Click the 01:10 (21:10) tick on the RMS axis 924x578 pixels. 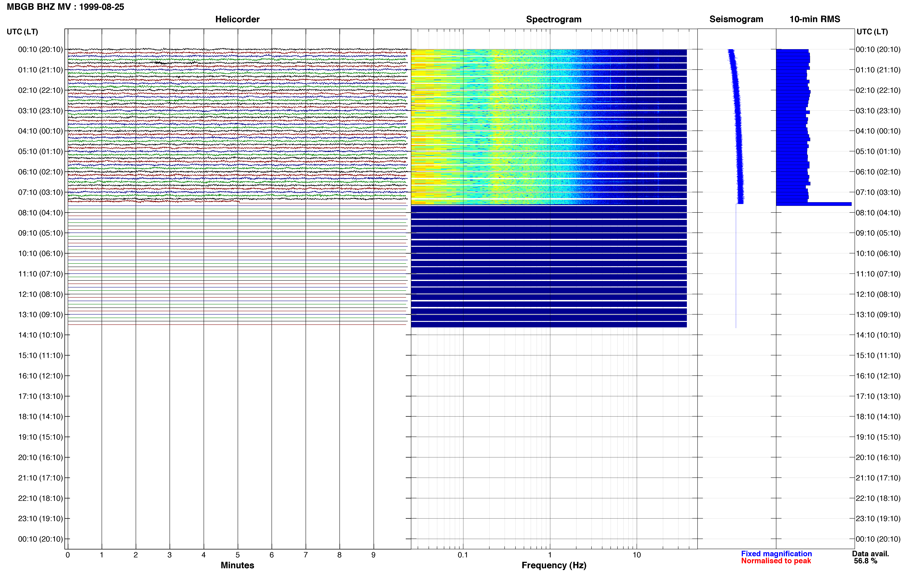pyautogui.click(x=878, y=70)
